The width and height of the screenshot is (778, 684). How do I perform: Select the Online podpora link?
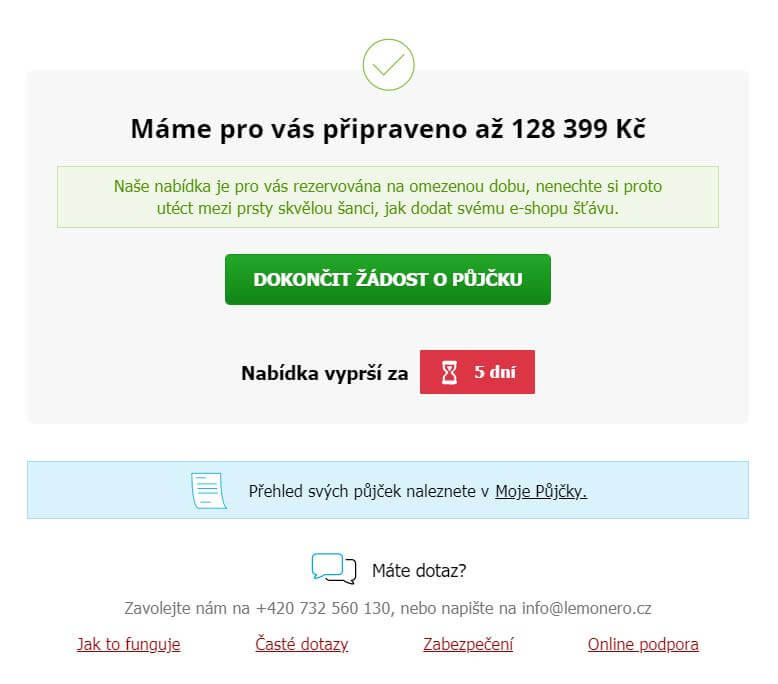(643, 644)
